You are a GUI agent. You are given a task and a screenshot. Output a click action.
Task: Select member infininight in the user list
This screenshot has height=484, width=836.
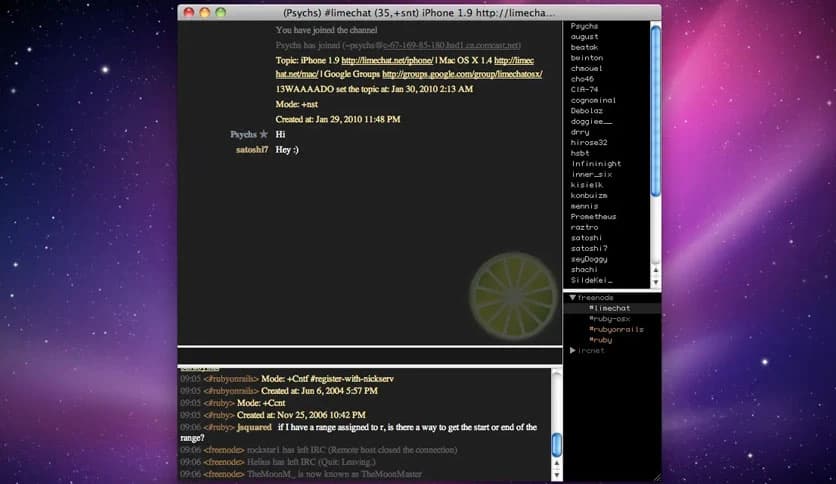tap(596, 164)
